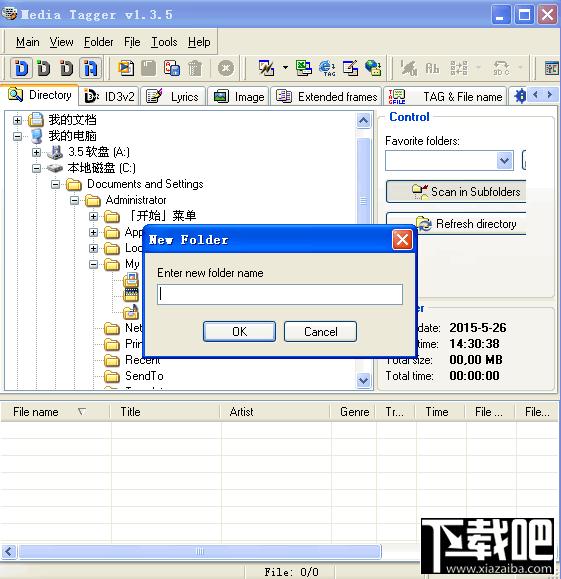This screenshot has width=561, height=579.
Task: Select the Directory tab
Action: [x=40, y=95]
